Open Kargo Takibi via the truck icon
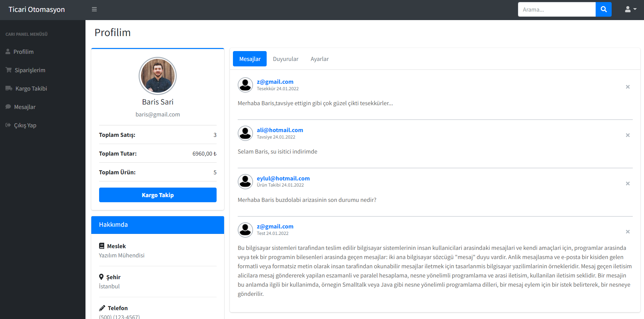Image resolution: width=644 pixels, height=319 pixels. coord(8,88)
